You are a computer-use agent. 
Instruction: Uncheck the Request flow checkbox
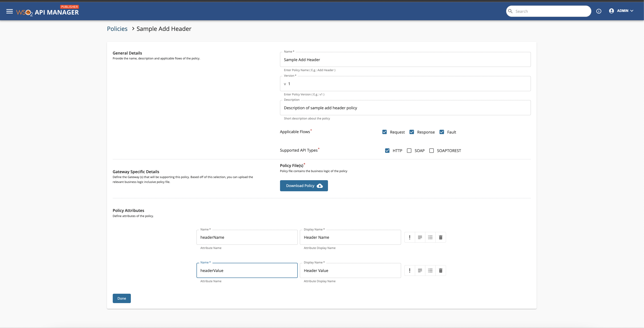pyautogui.click(x=384, y=132)
